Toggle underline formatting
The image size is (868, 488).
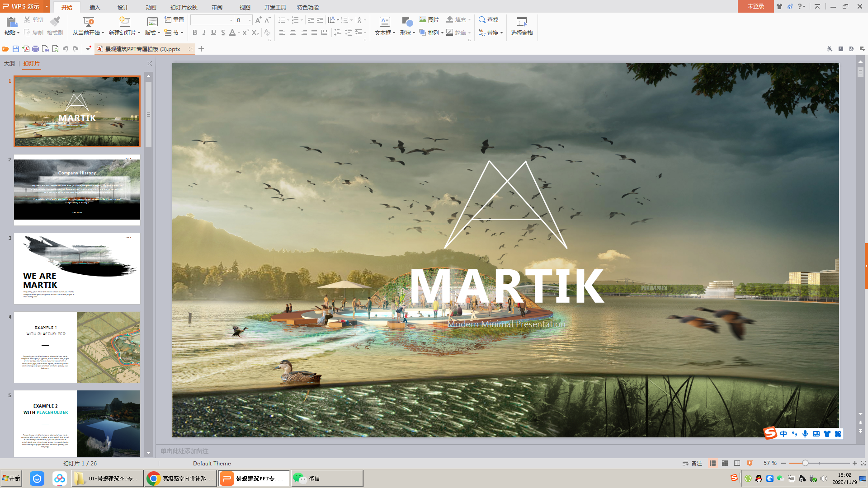tap(213, 33)
